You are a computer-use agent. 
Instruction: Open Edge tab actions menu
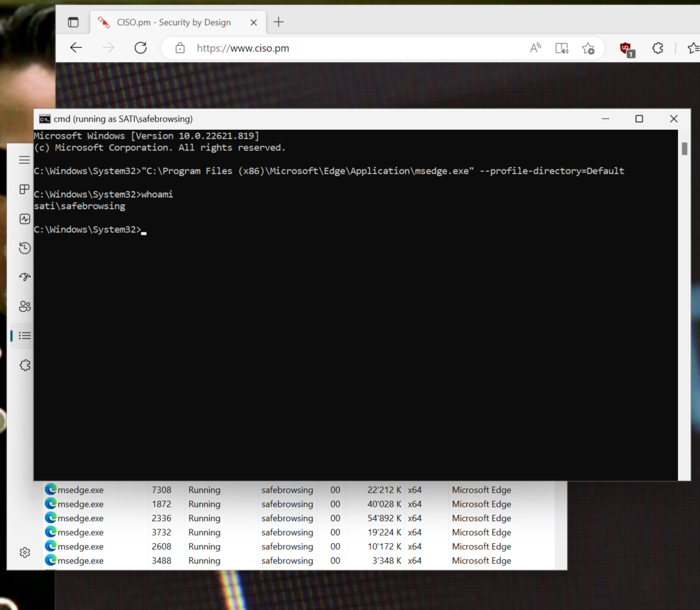tap(73, 23)
